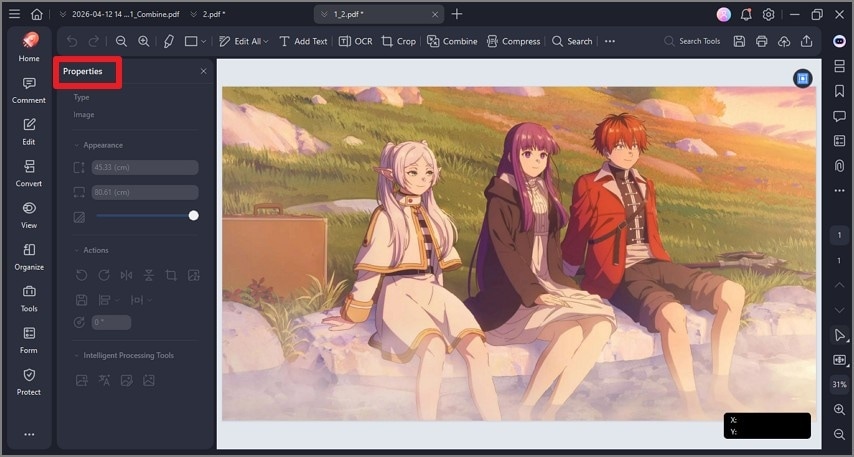Open the View sidebar item
This screenshot has width=854, height=457.
tap(29, 215)
